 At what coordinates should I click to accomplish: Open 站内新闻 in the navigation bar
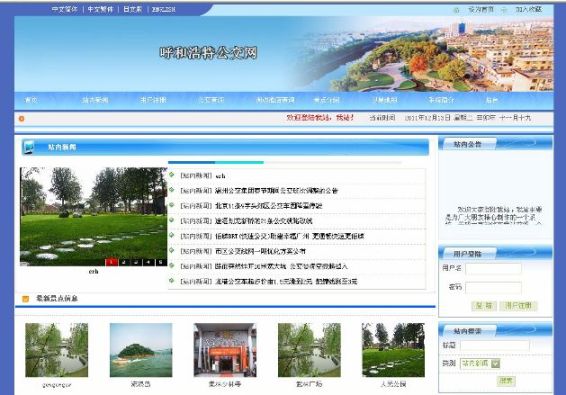pos(95,100)
